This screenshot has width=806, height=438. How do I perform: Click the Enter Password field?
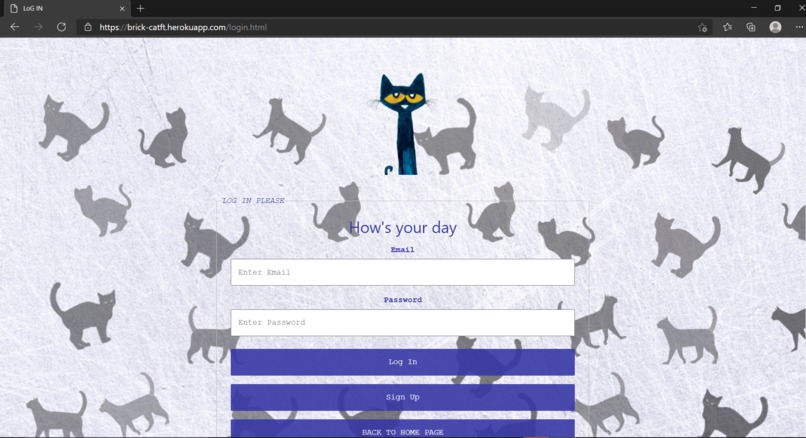coord(402,322)
